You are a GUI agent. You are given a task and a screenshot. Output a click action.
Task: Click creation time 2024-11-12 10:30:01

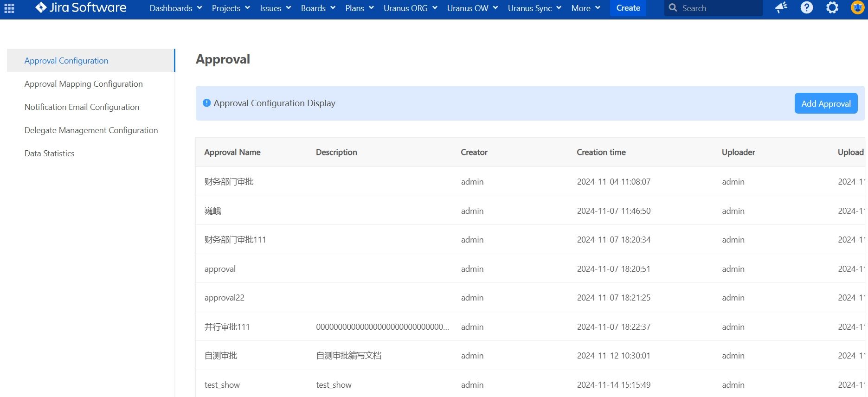coord(613,356)
